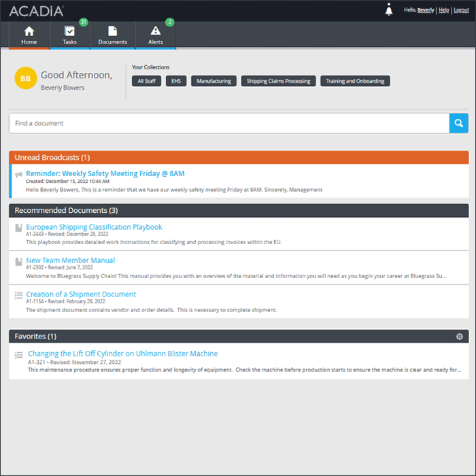Click the Logout link
This screenshot has width=476, height=476.
461,10
